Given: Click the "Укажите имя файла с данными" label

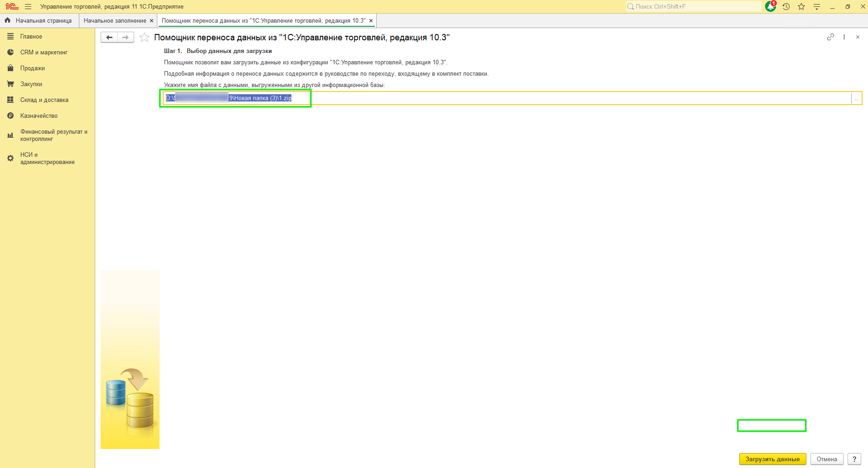Looking at the screenshot, I should 274,85.
